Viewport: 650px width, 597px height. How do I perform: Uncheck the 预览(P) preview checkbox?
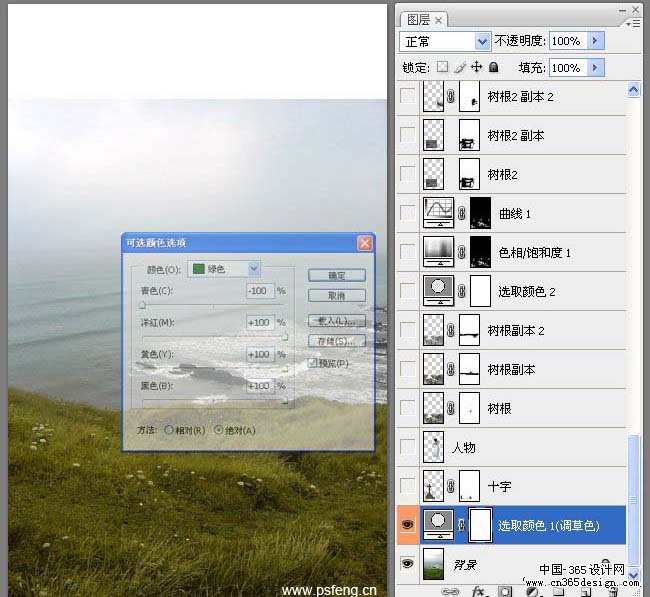[312, 363]
